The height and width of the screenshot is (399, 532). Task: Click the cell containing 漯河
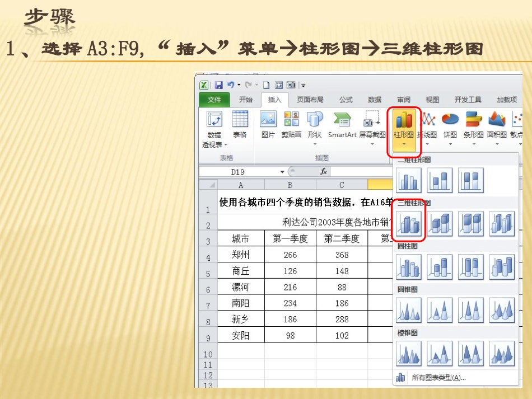241,287
